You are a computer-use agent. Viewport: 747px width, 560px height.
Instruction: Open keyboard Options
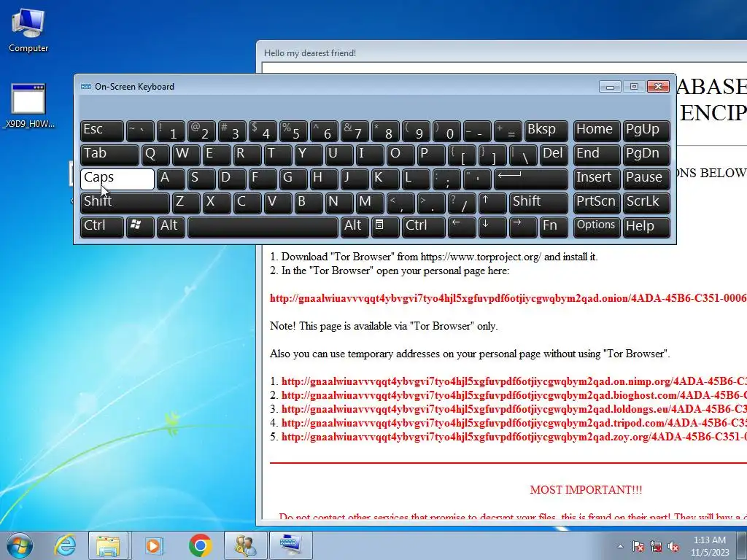597,227
